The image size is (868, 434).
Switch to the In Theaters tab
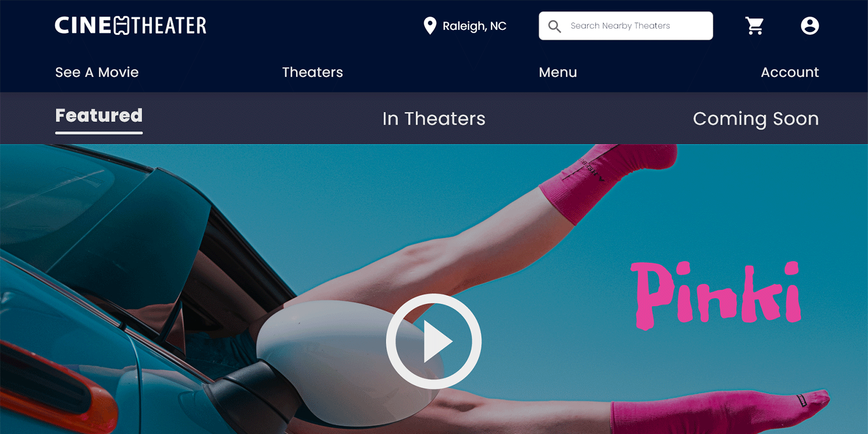433,119
